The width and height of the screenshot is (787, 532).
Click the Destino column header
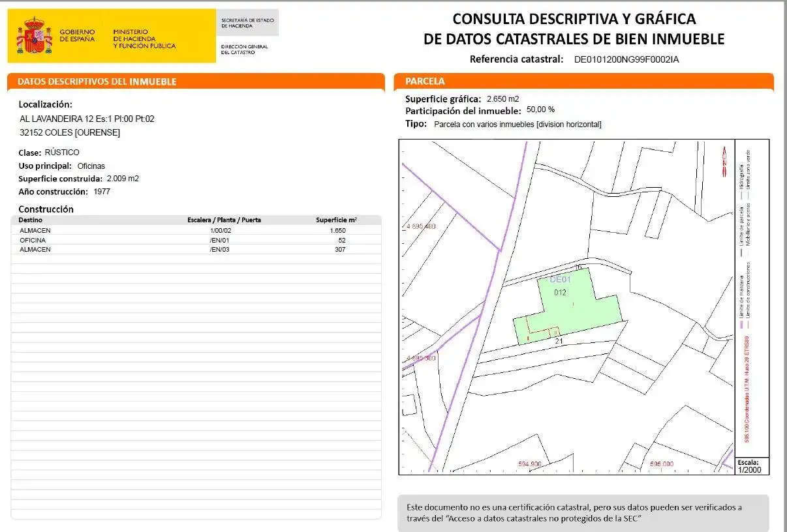pos(30,220)
